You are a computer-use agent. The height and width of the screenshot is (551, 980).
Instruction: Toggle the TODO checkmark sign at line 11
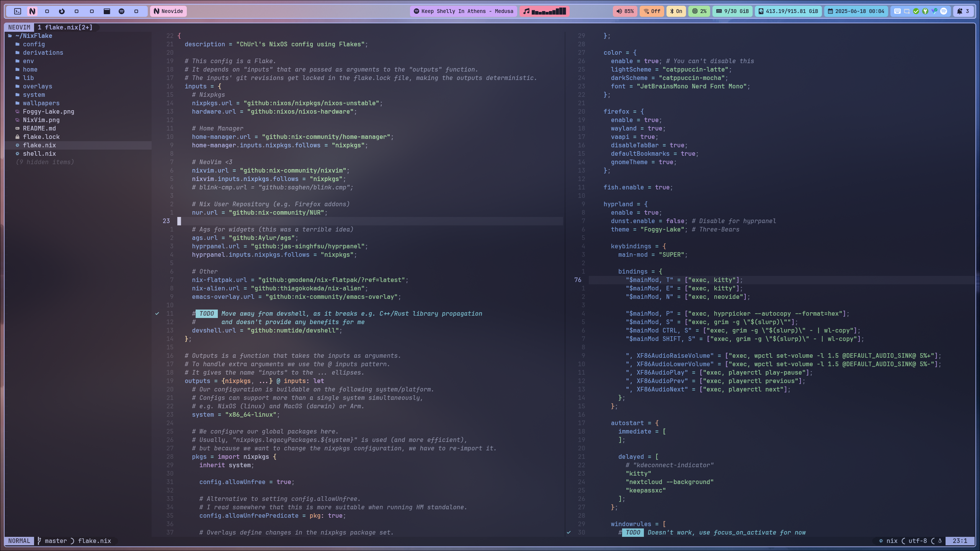(x=157, y=313)
